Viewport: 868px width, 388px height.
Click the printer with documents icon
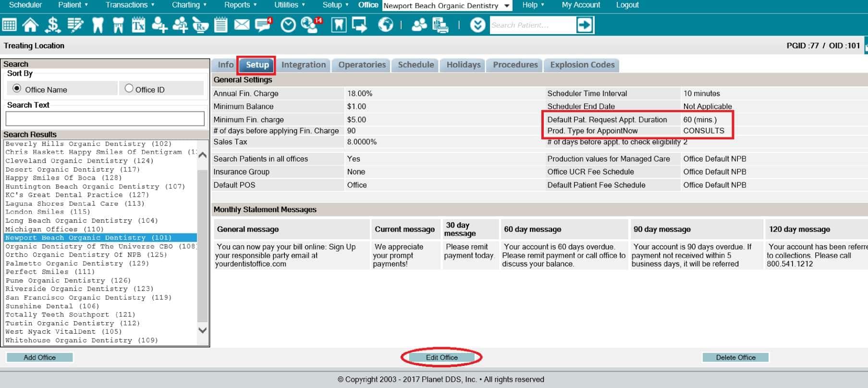pyautogui.click(x=440, y=25)
